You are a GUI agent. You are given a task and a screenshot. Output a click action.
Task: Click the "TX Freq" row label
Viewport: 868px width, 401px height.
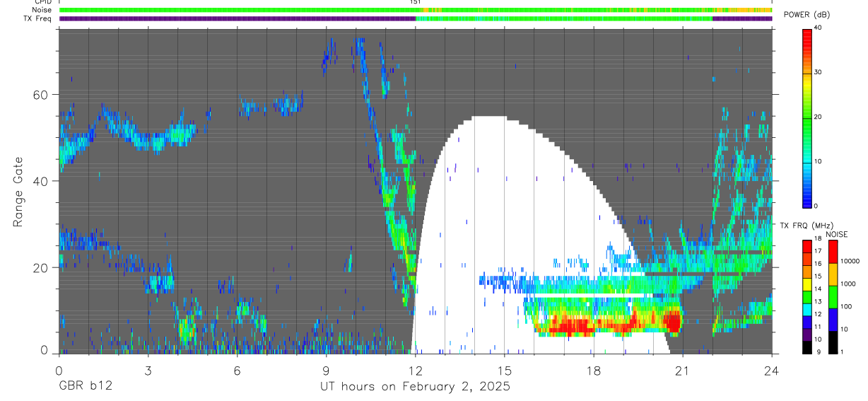pyautogui.click(x=38, y=18)
